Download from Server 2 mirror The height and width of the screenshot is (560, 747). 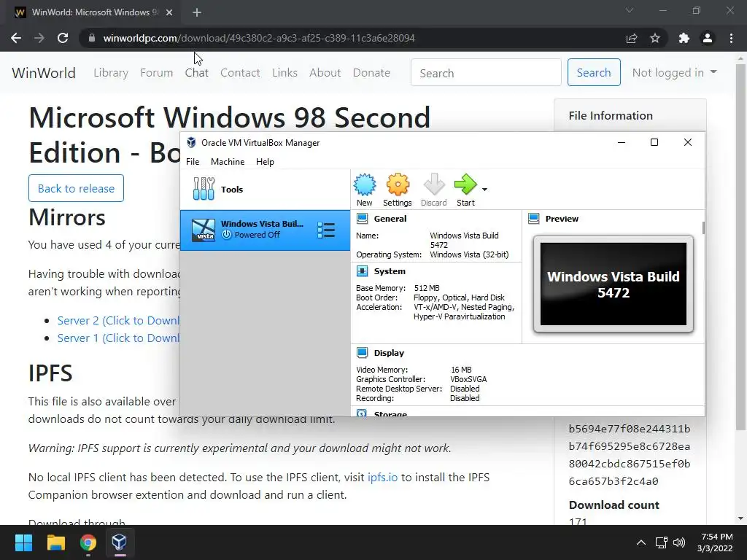pyautogui.click(x=118, y=321)
